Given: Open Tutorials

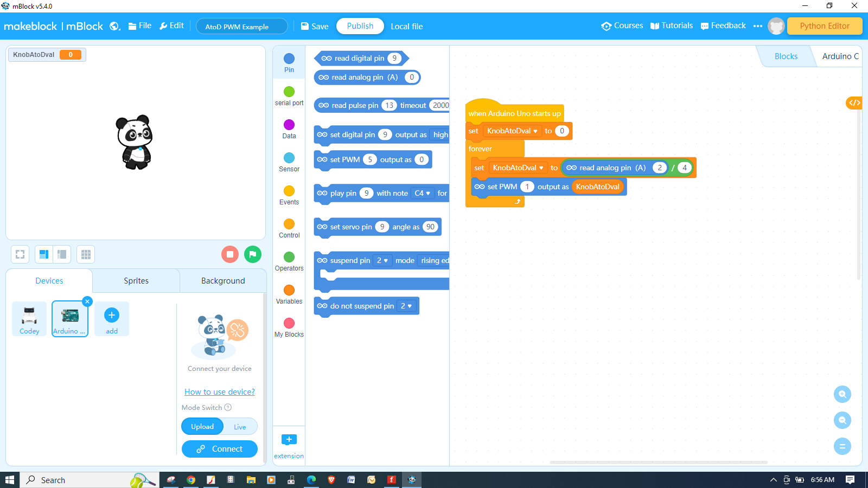Looking at the screenshot, I should click(x=672, y=25).
